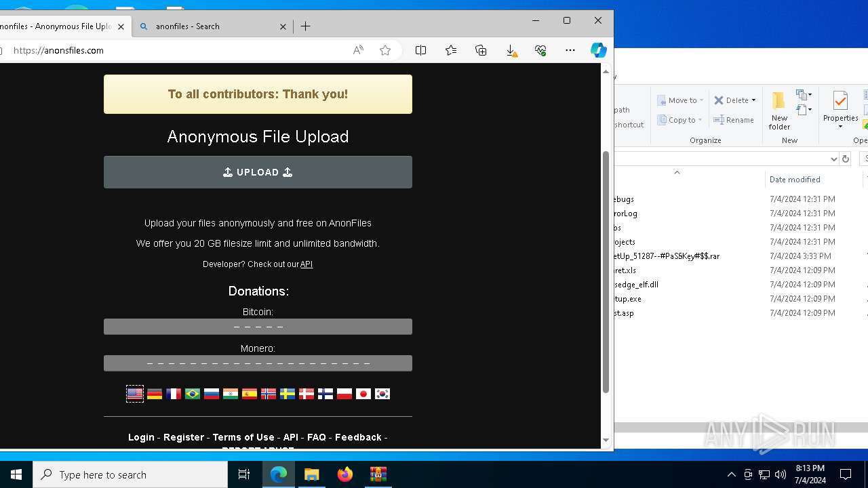The height and width of the screenshot is (488, 868).
Task: Show hidden system tray icons
Action: [731, 474]
